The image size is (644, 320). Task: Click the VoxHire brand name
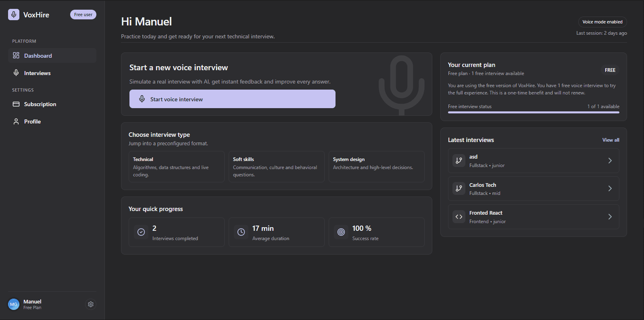(36, 15)
